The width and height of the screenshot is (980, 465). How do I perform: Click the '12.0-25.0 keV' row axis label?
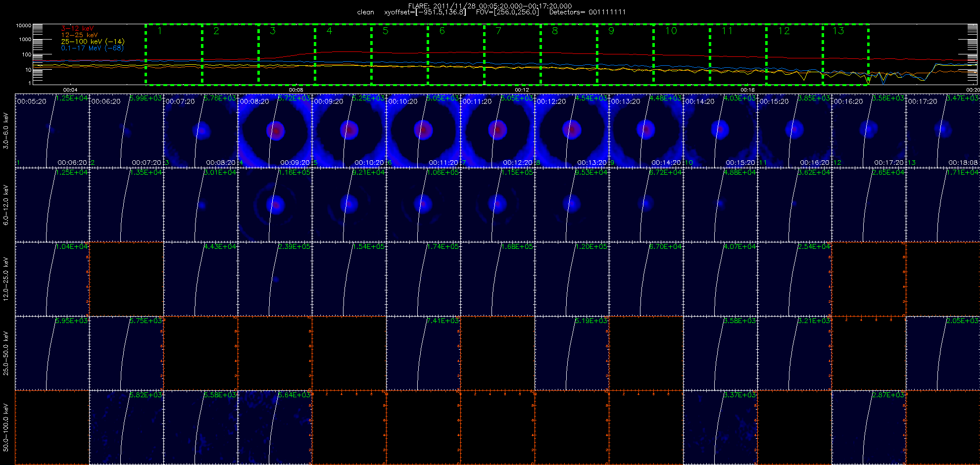click(6, 279)
